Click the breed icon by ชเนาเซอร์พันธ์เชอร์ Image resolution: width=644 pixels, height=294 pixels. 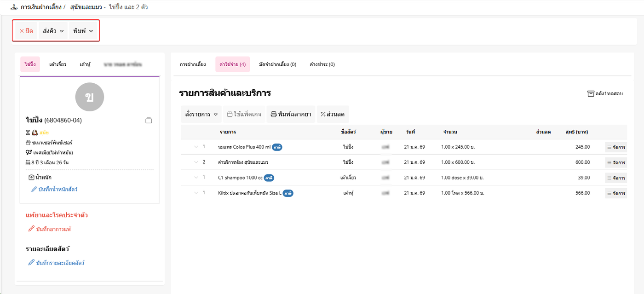pos(28,143)
